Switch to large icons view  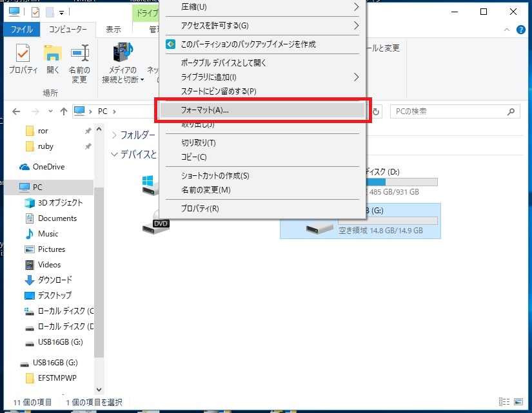(518, 402)
